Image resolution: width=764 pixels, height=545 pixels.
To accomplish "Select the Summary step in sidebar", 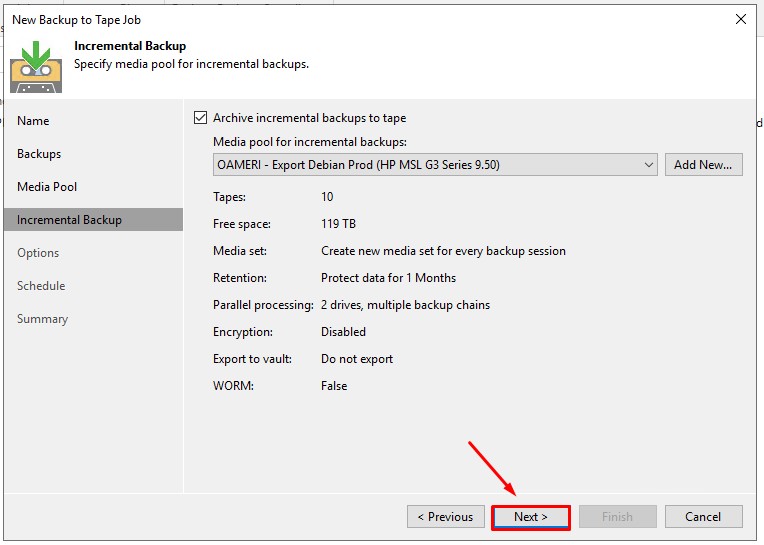I will pyautogui.click(x=42, y=319).
